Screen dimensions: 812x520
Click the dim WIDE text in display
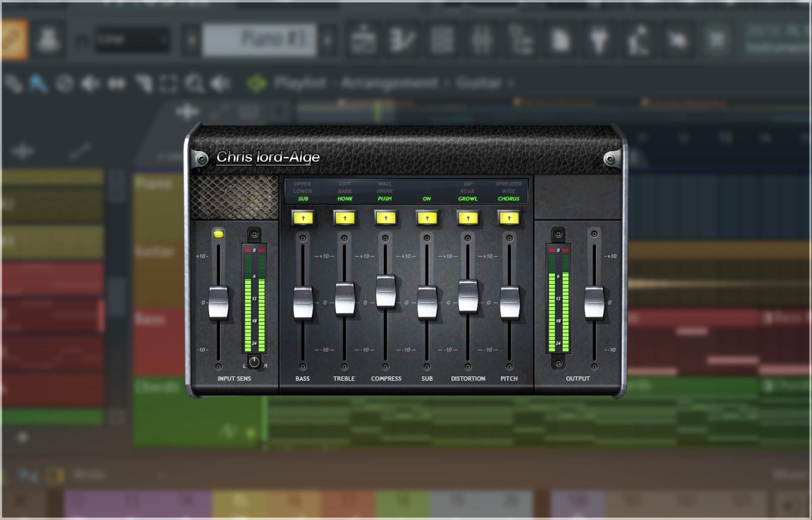509,191
